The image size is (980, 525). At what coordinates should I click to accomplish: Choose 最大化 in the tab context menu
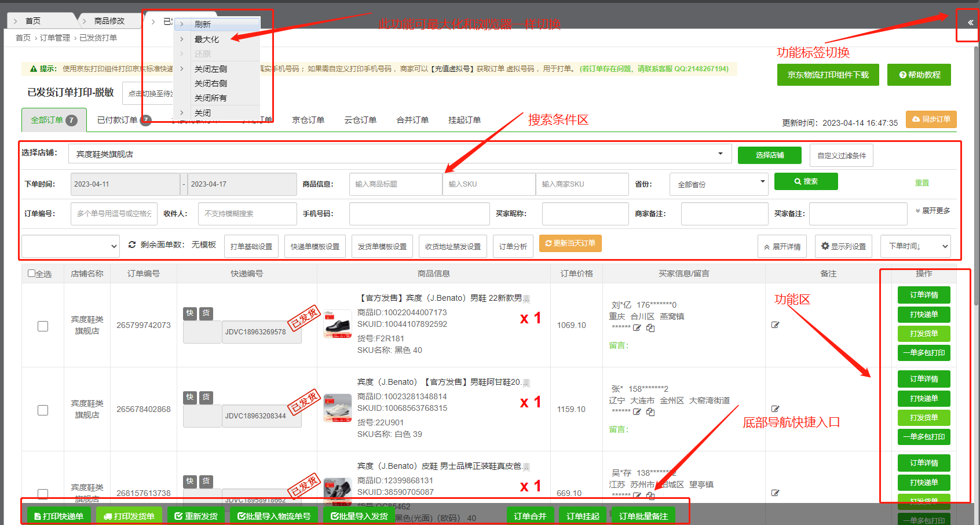pos(207,39)
